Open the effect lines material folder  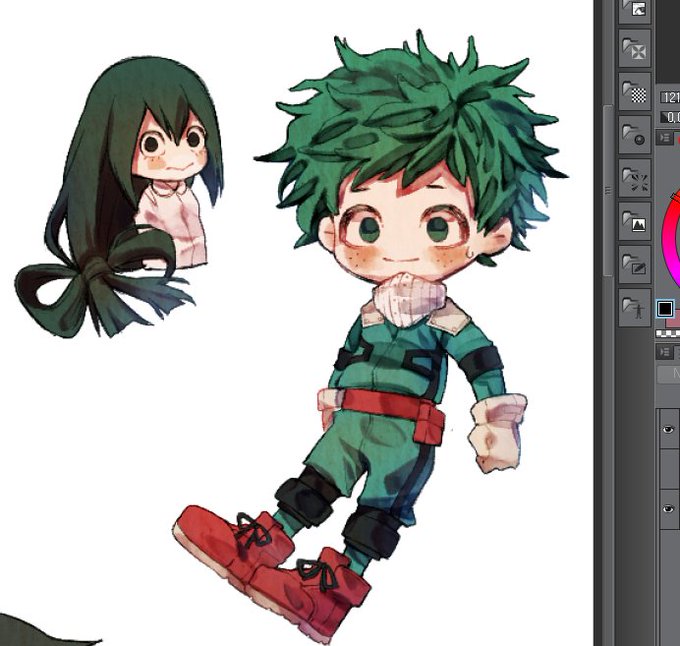[x=634, y=178]
